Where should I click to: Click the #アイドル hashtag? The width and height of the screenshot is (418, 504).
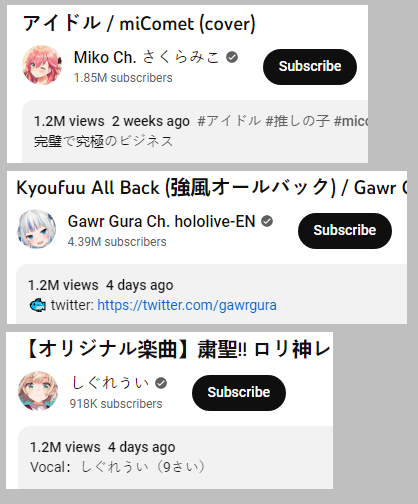(x=229, y=121)
